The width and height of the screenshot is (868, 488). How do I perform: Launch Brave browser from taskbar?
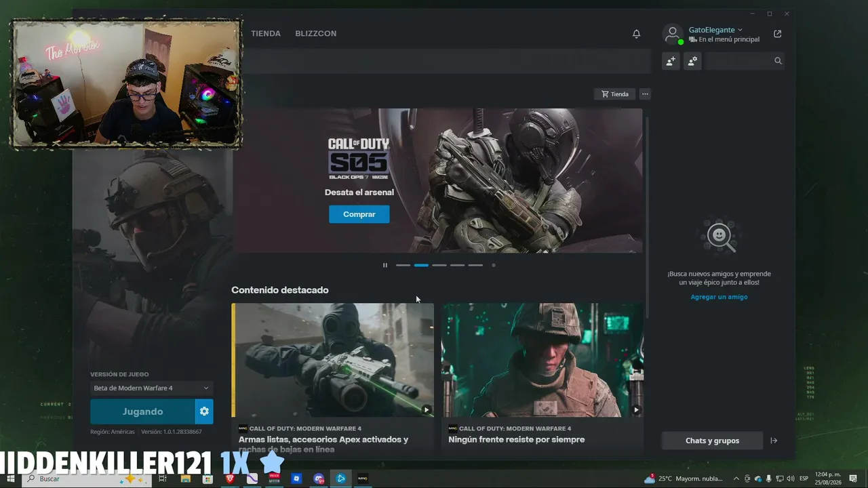point(229,479)
